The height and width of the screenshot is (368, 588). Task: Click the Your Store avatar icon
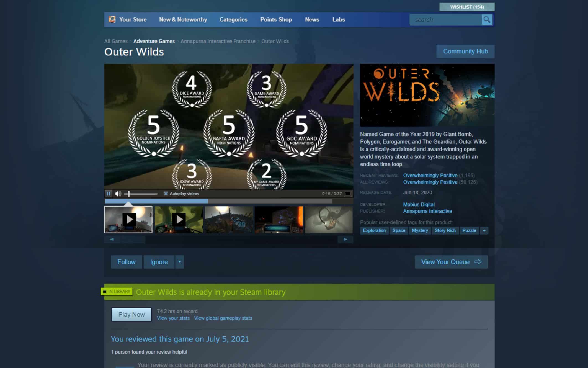click(112, 19)
